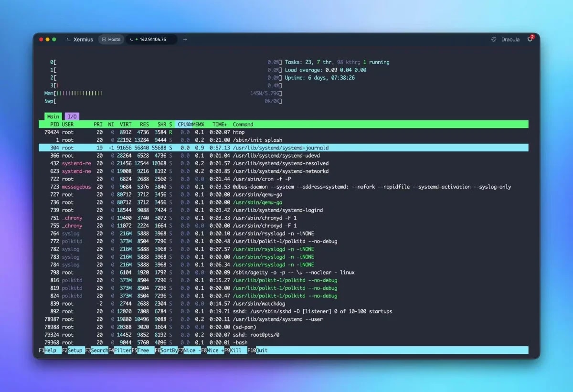Open a new session with the plus icon
573x392 pixels.
[185, 40]
